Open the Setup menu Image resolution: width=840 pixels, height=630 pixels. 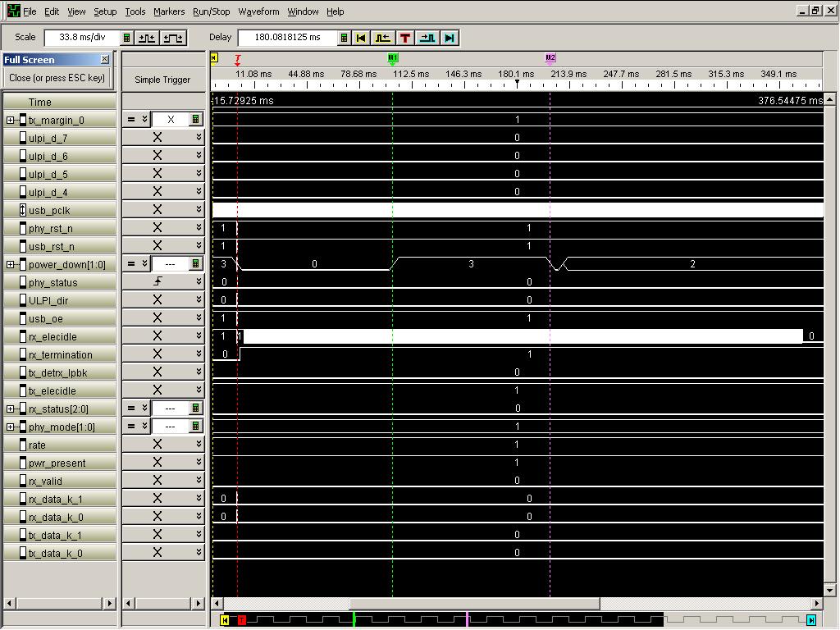[x=105, y=11]
